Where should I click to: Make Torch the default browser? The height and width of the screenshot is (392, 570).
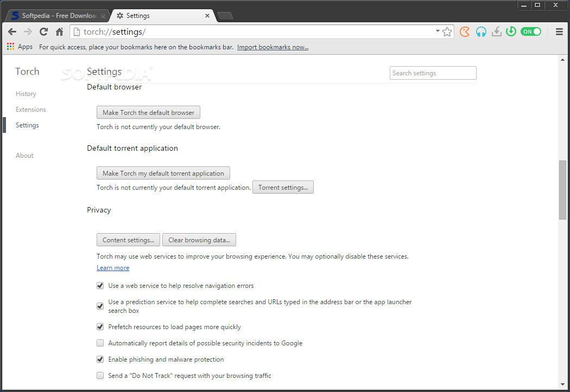148,113
